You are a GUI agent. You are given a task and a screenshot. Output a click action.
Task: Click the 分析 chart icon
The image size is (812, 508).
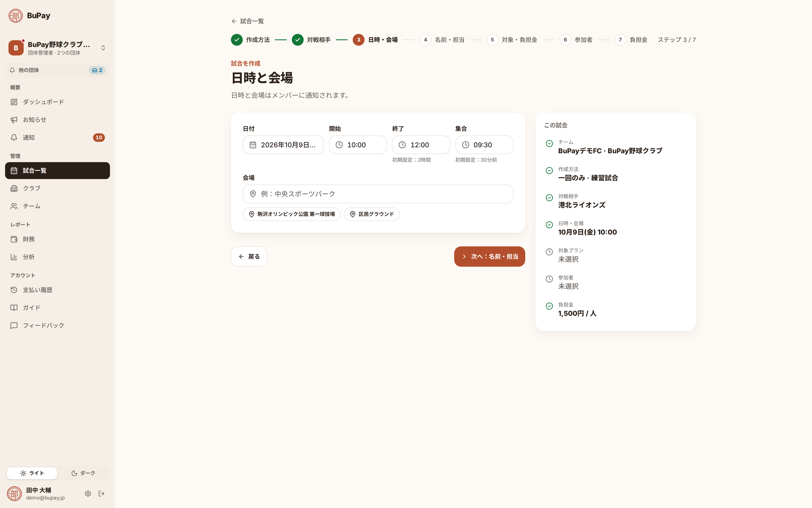point(14,257)
